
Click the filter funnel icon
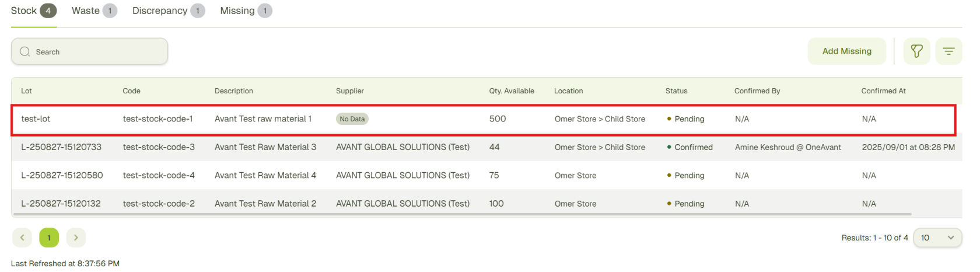point(916,51)
